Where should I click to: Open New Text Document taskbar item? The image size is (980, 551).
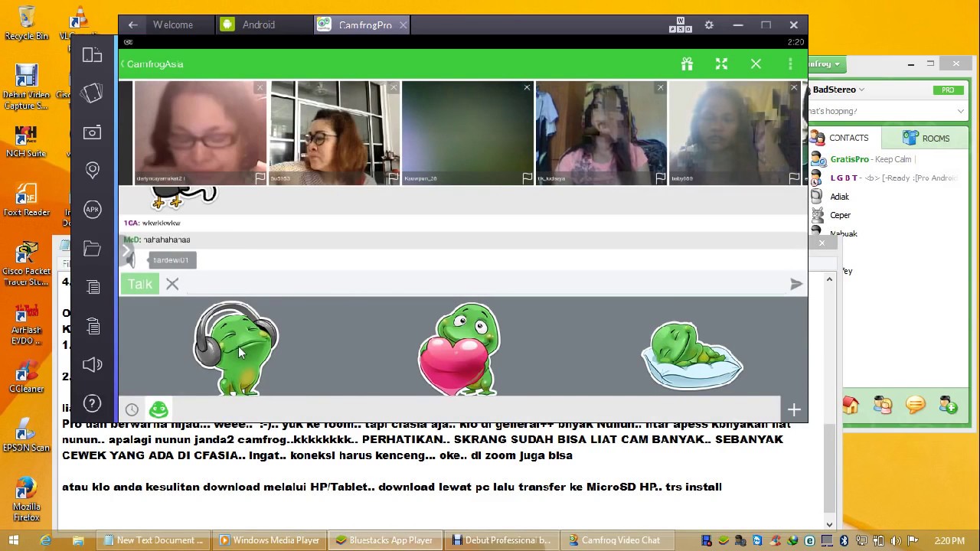(153, 540)
